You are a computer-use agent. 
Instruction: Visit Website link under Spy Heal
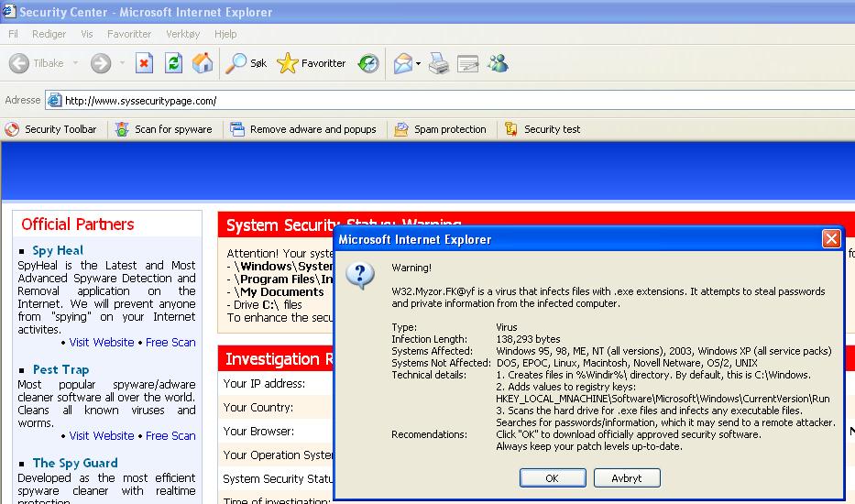pos(102,343)
